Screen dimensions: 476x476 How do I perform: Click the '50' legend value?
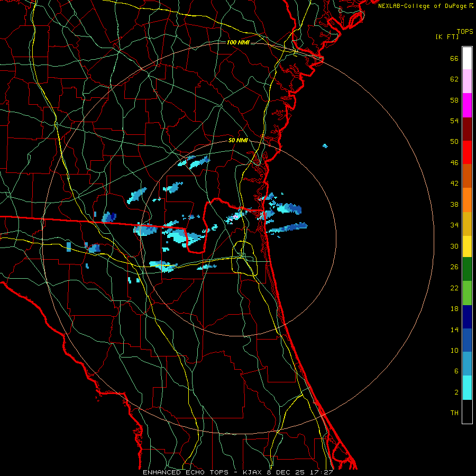coord(454,142)
